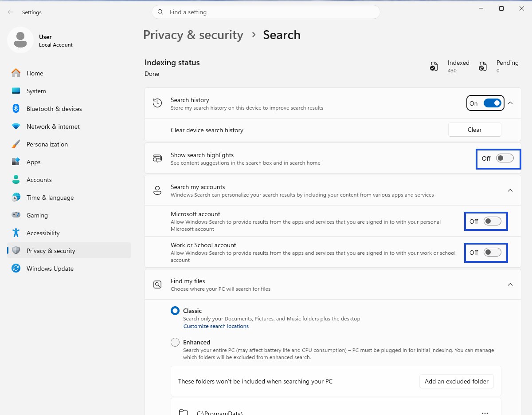Click the Windows Update refresh icon
This screenshot has height=415, width=532.
pos(16,269)
